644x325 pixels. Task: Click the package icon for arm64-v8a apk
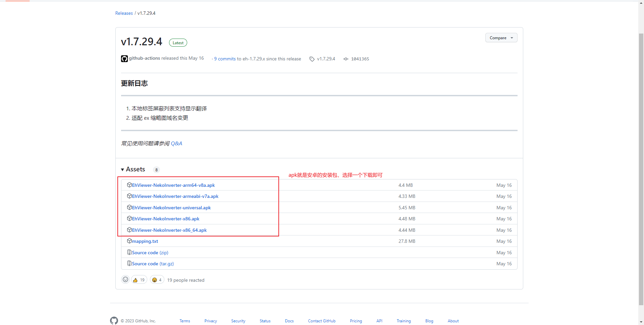click(129, 185)
